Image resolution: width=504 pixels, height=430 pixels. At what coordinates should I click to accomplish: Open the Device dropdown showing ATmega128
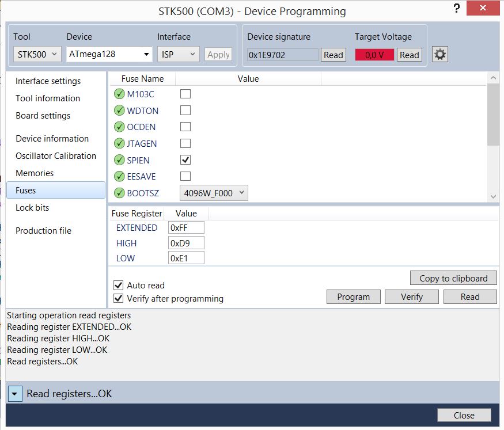pyautogui.click(x=109, y=54)
